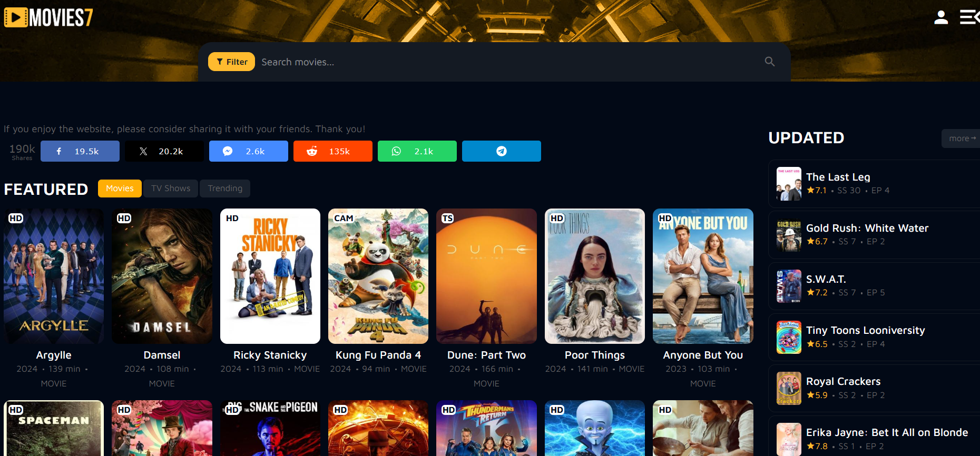Open Erika Jayne: Bet It All on Blonde

[x=874, y=437]
